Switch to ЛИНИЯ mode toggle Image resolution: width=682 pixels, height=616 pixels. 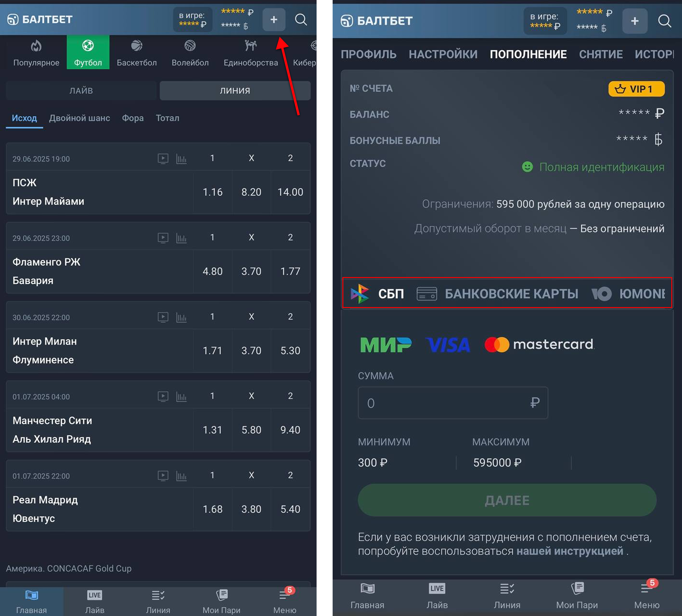235,91
